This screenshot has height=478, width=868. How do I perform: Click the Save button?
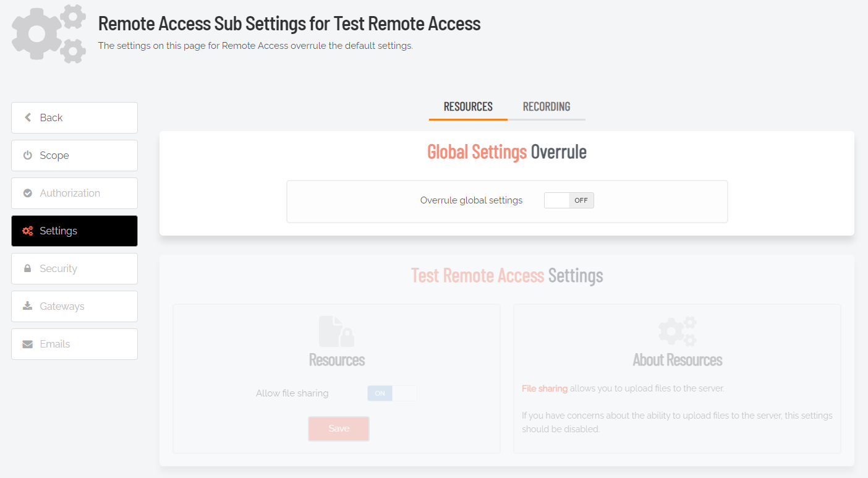[339, 429]
